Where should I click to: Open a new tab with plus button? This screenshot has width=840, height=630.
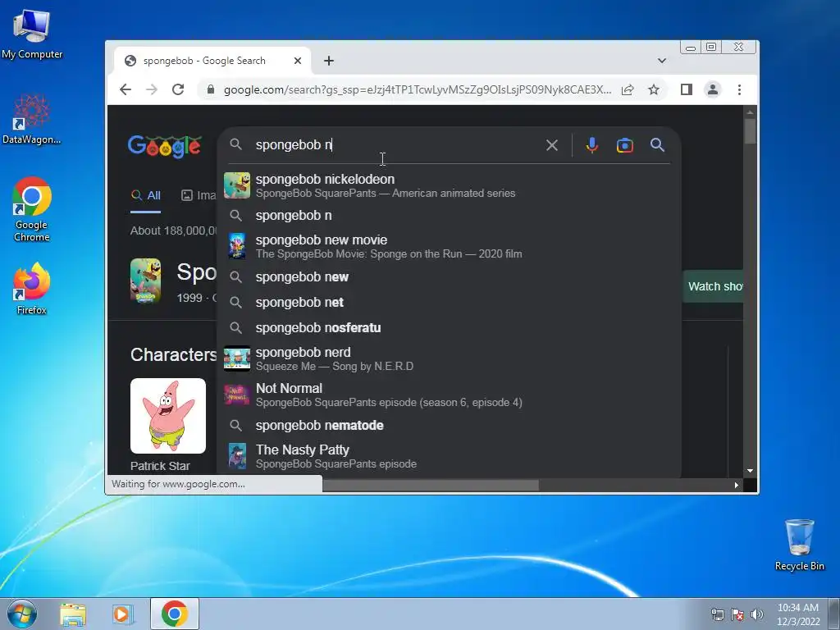click(x=329, y=61)
